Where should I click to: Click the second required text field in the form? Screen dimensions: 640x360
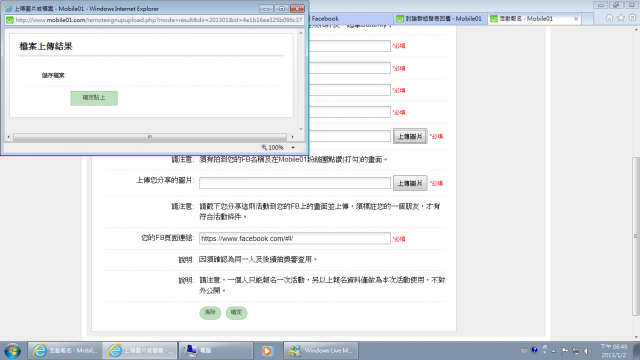point(349,68)
